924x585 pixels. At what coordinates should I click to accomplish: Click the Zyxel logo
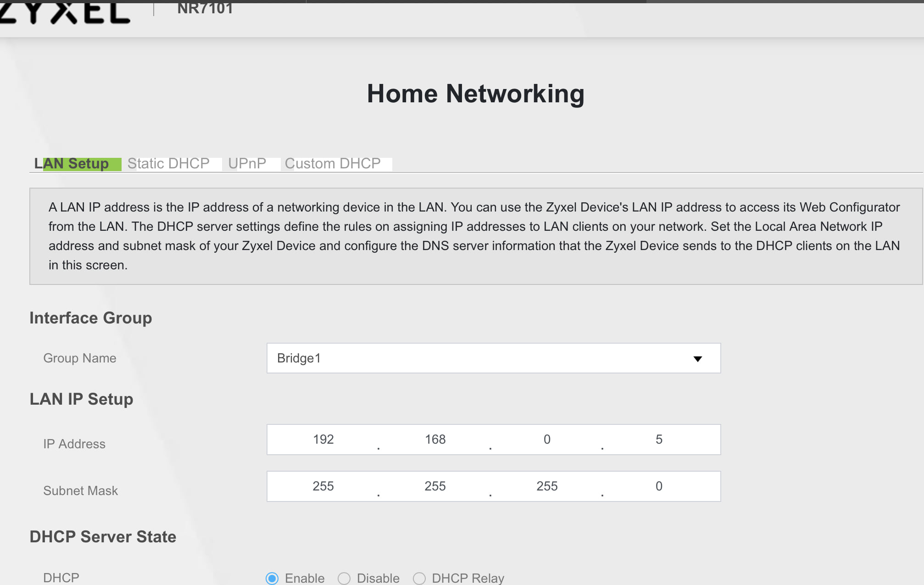pos(65,12)
